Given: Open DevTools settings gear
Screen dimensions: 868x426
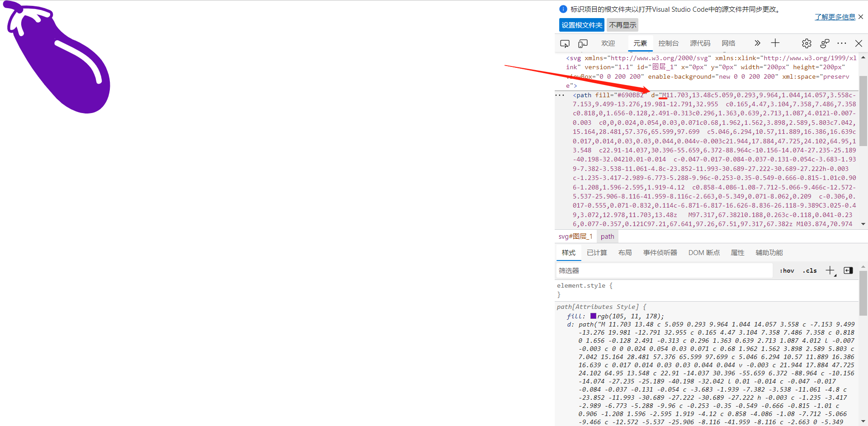Looking at the screenshot, I should point(807,43).
